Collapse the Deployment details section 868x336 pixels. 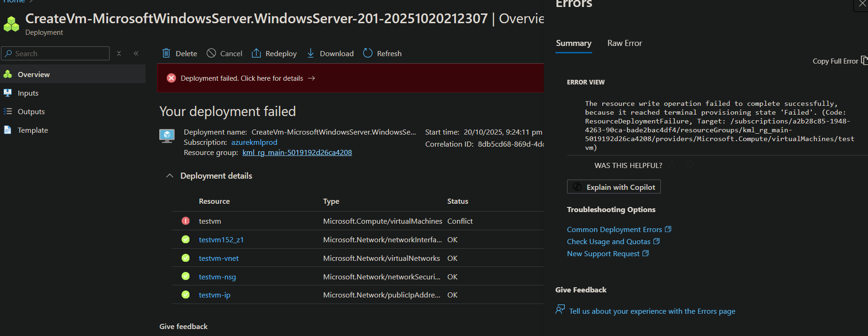click(x=170, y=176)
